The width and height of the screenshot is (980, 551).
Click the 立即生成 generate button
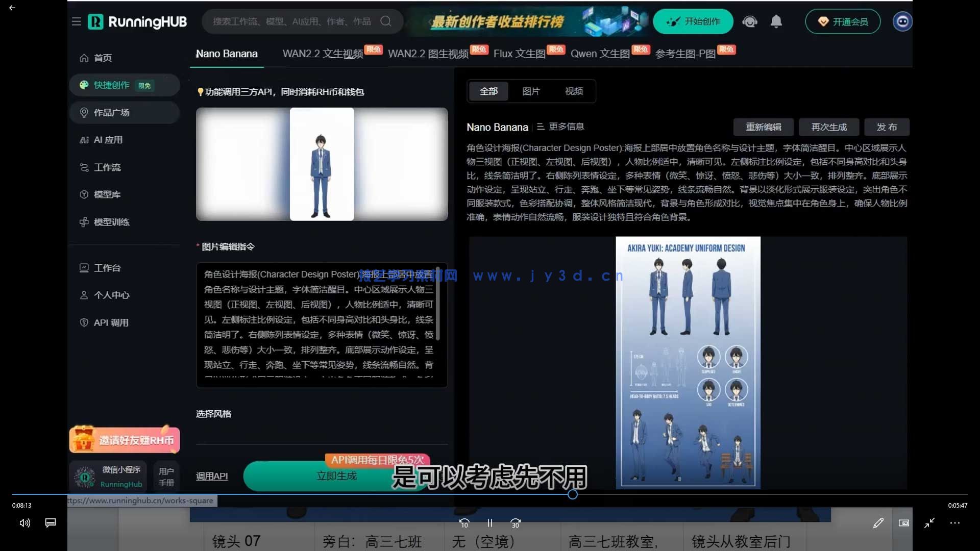coord(336,476)
